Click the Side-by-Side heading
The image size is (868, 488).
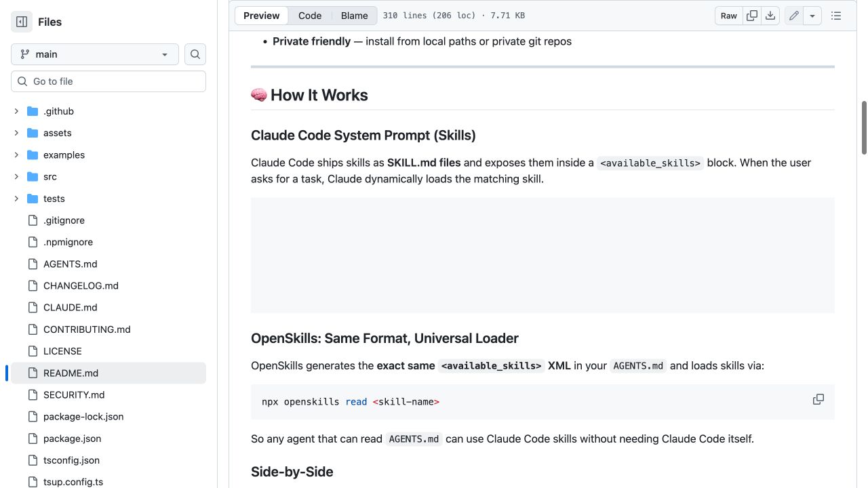click(292, 472)
